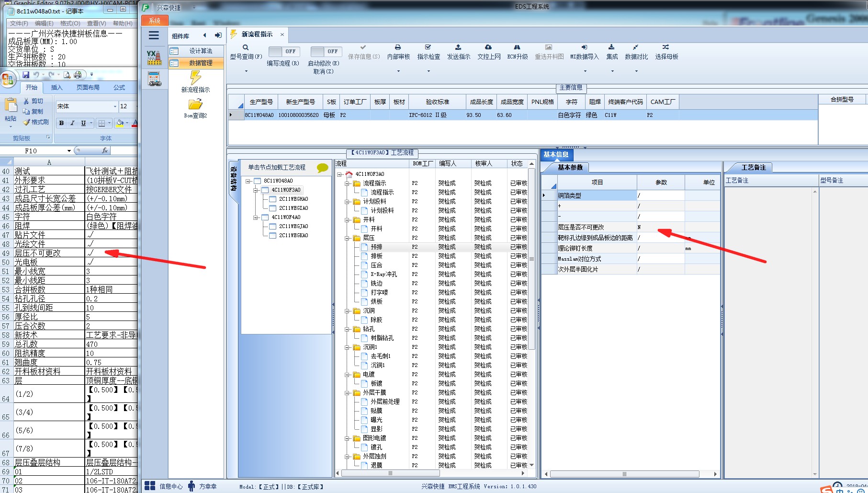
Task: Click the pin/dock icon beside 组件库
Action: point(218,35)
